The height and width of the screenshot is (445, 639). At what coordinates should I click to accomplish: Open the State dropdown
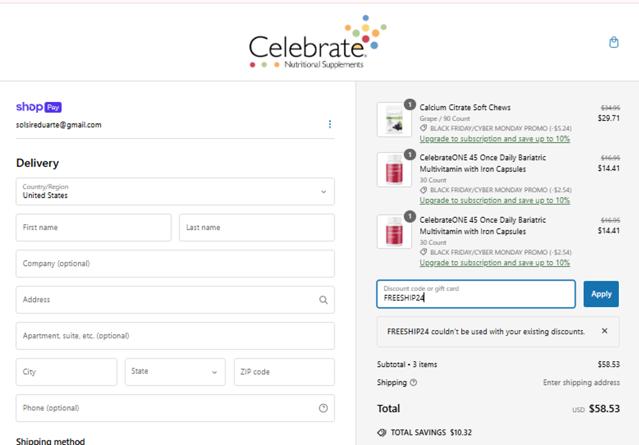(175, 372)
